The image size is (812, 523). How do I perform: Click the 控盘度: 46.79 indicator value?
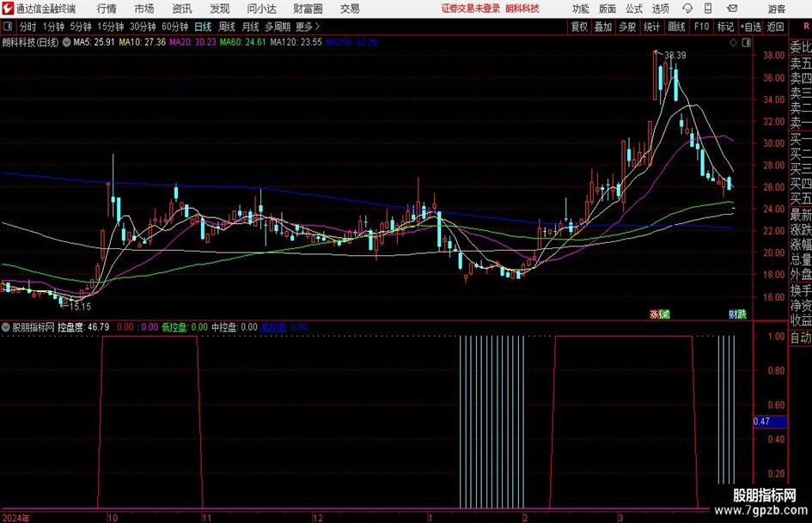click(83, 327)
